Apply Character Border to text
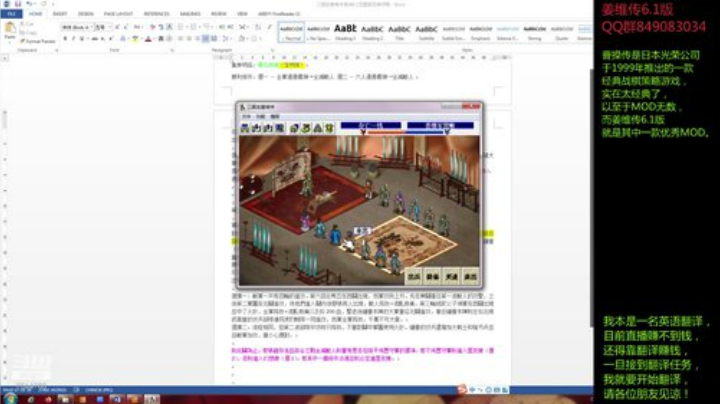Viewport: 720px width, 404px height. pyautogui.click(x=169, y=28)
